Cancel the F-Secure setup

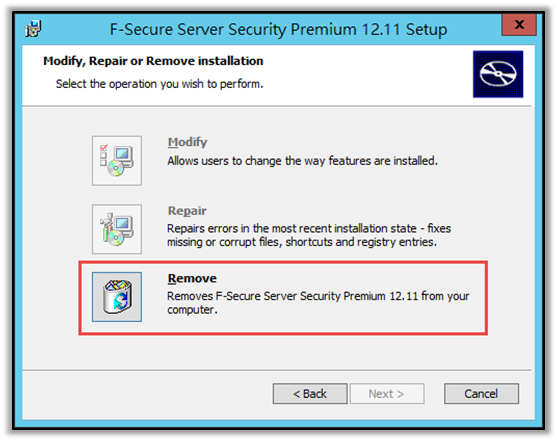[481, 393]
